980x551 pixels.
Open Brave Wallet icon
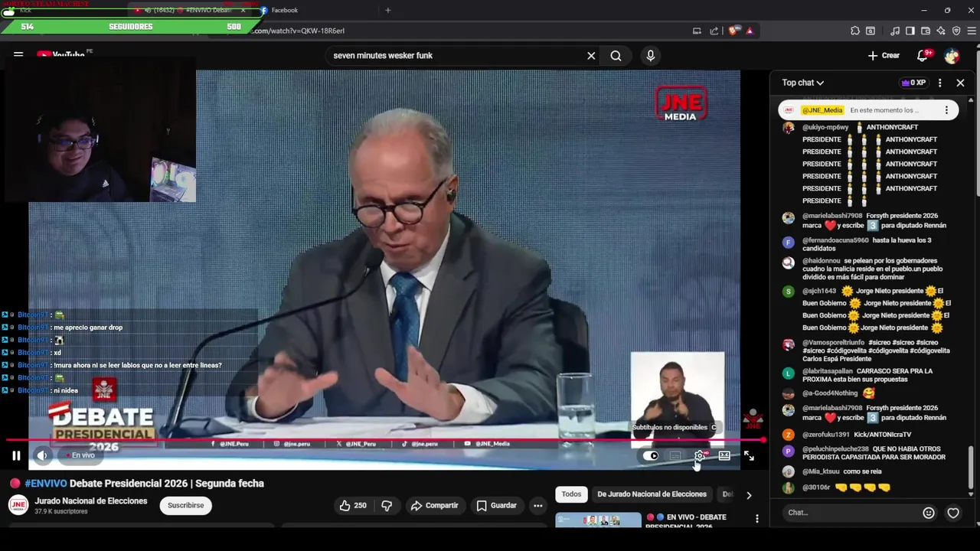point(926,31)
